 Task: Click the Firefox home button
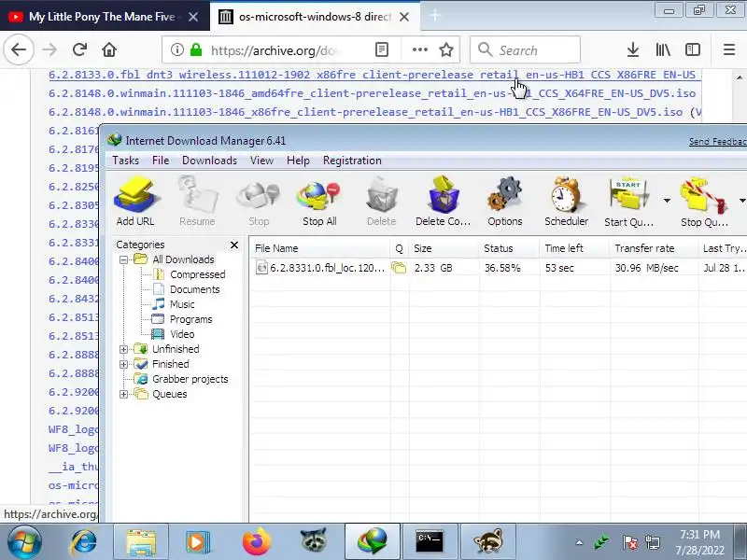[x=109, y=49]
